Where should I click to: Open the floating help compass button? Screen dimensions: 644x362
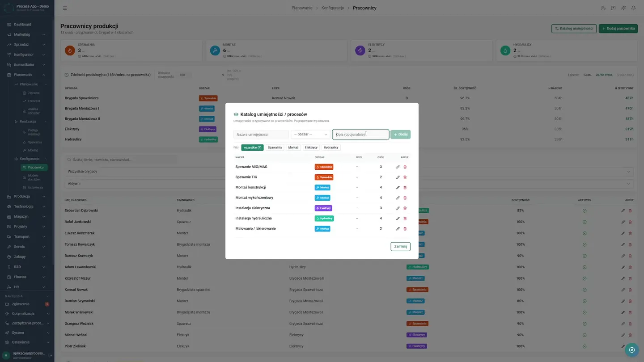point(632,350)
